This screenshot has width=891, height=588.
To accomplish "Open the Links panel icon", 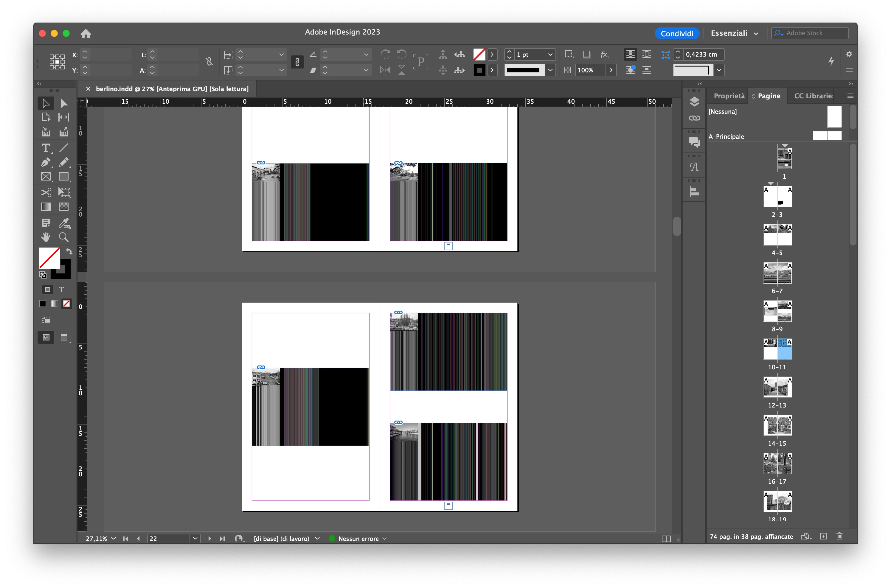I will click(694, 118).
